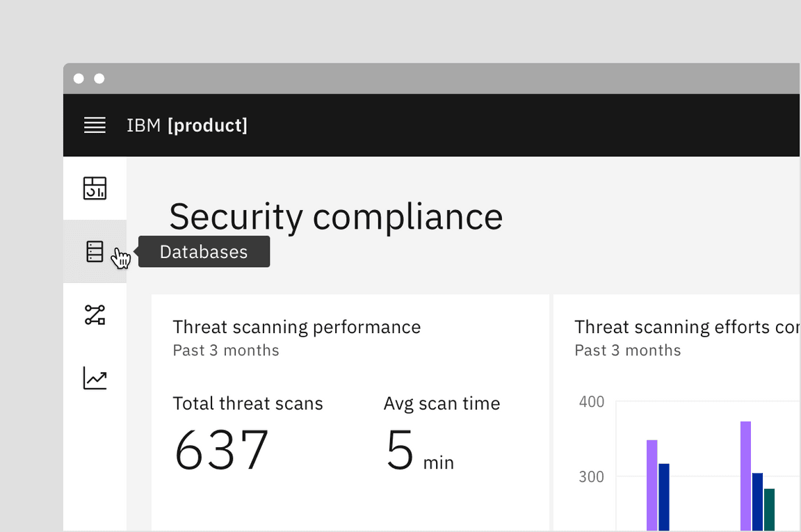Click the Total threat scans label

coord(248,403)
